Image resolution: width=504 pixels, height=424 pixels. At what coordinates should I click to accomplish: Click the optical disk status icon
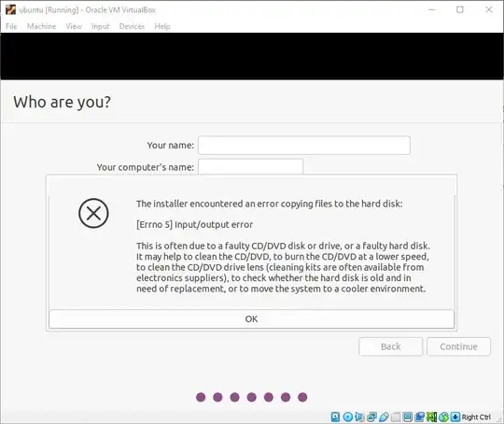coord(348,417)
